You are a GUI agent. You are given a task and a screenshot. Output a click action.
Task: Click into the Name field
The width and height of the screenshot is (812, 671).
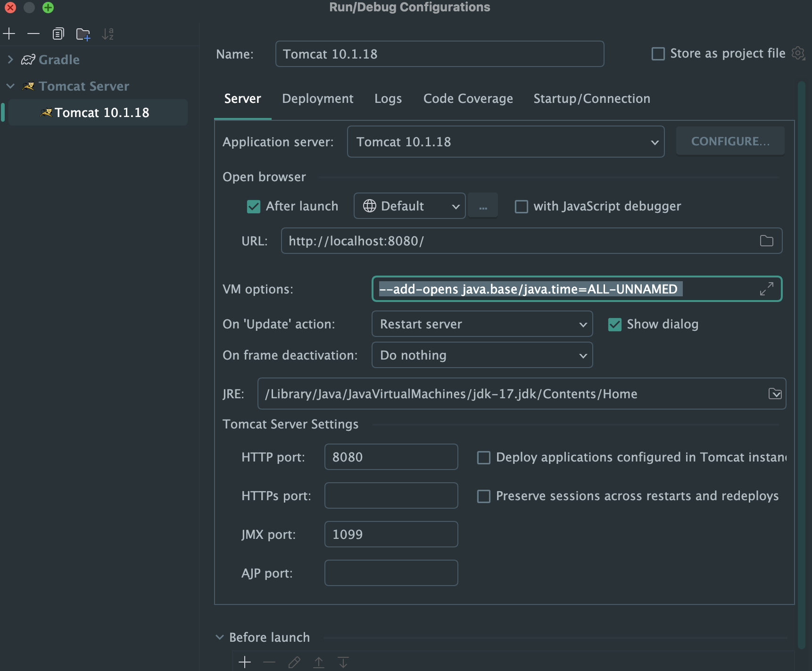click(439, 54)
